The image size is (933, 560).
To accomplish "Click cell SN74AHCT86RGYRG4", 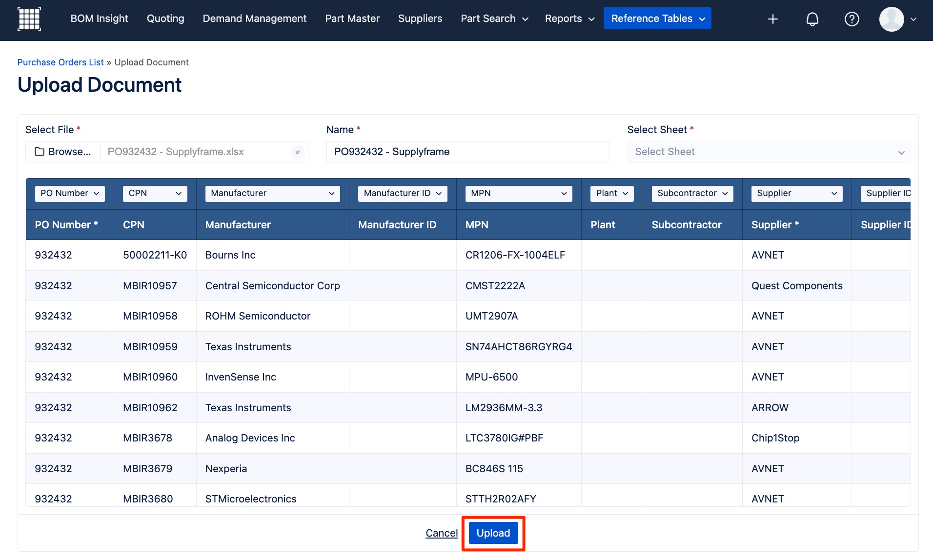I will (x=519, y=347).
